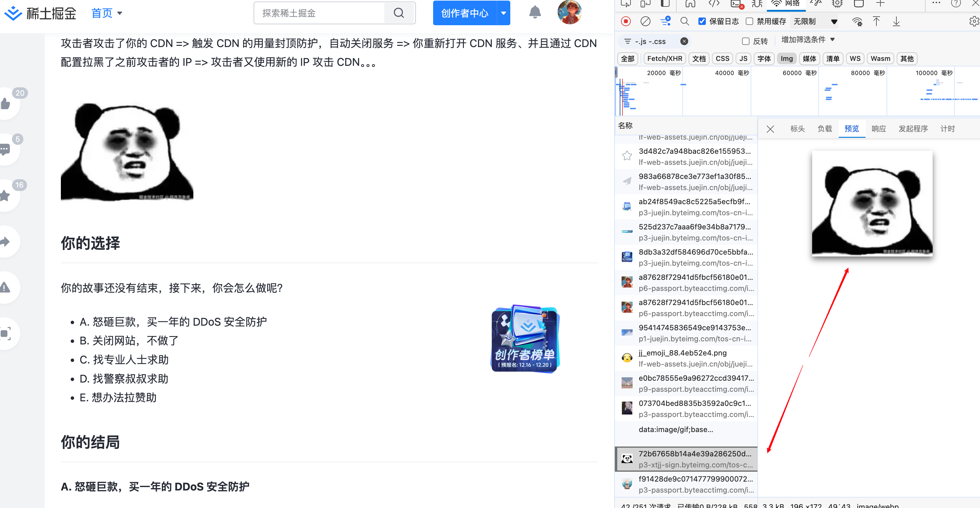Click the star favorite sidebar icon
The image size is (980, 508).
coord(5,196)
